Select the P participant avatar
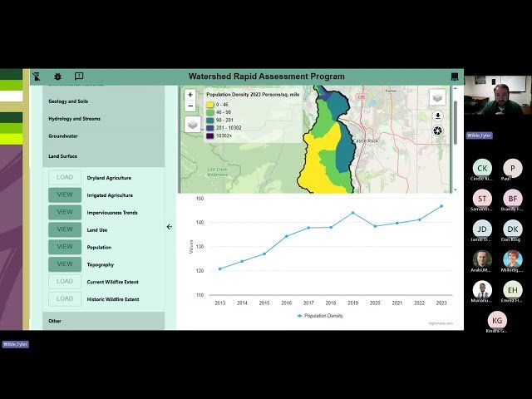 (513, 168)
